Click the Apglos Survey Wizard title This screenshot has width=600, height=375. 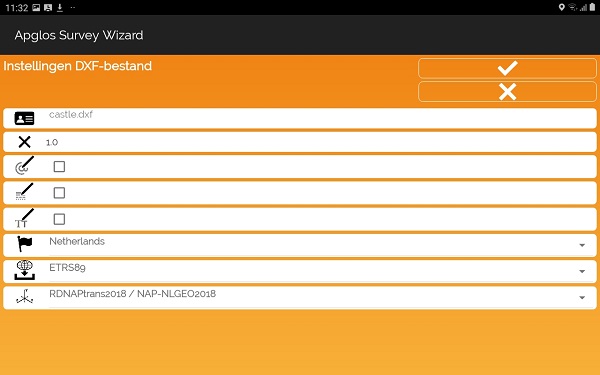pyautogui.click(x=79, y=35)
